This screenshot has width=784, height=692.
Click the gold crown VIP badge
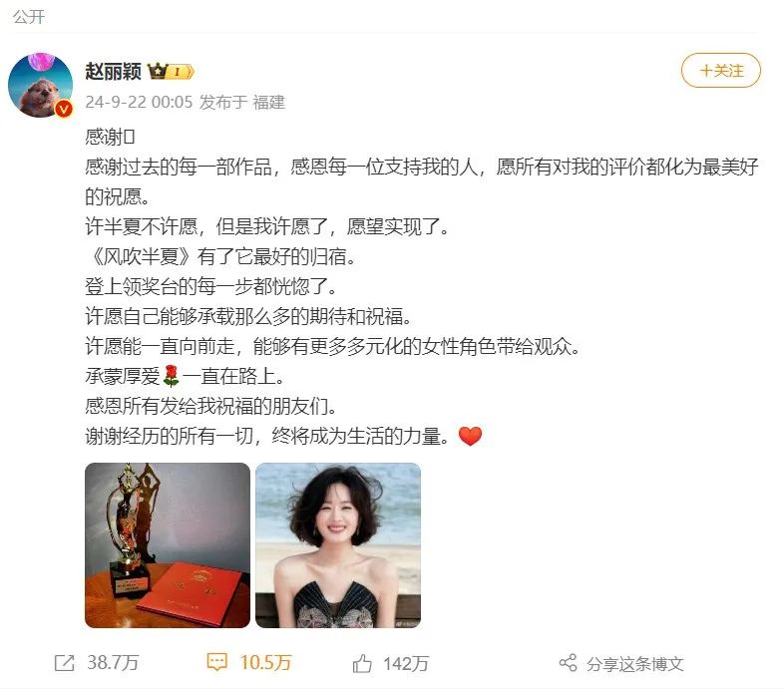click(x=171, y=72)
